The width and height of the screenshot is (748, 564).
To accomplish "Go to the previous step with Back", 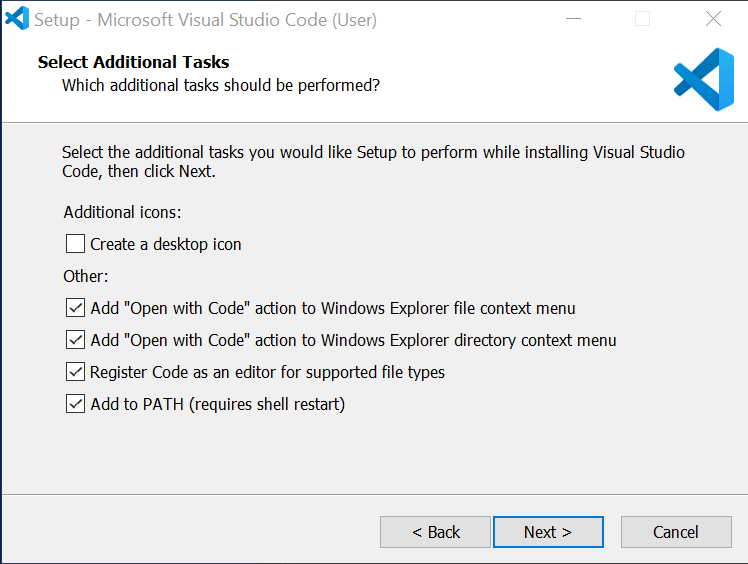I will coord(435,532).
